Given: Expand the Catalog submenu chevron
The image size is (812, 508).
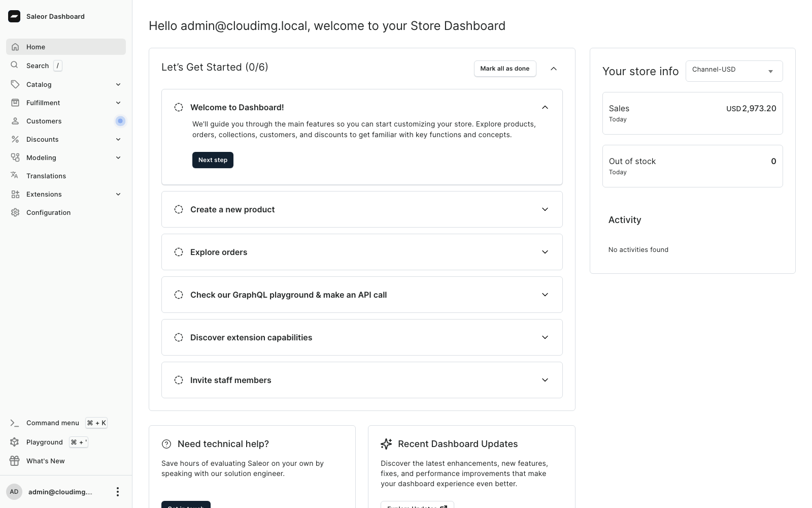Looking at the screenshot, I should click(x=118, y=84).
